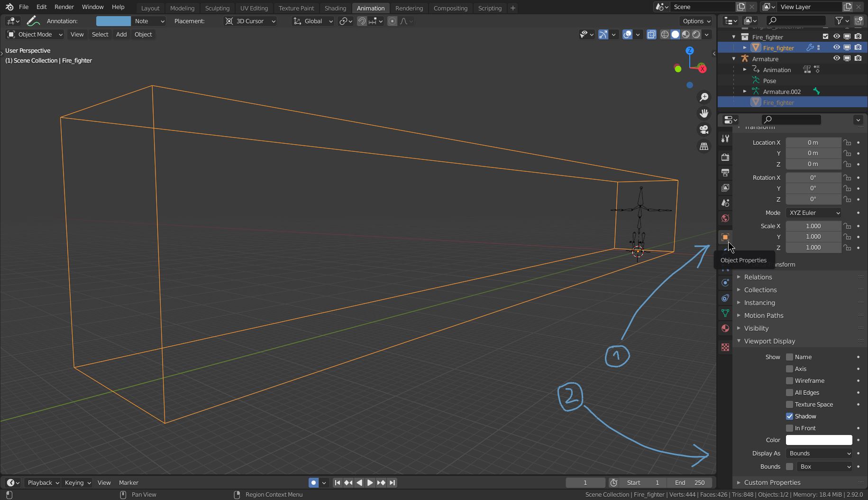Open the Bounds Box shape dropdown
868x500 pixels.
point(824,466)
